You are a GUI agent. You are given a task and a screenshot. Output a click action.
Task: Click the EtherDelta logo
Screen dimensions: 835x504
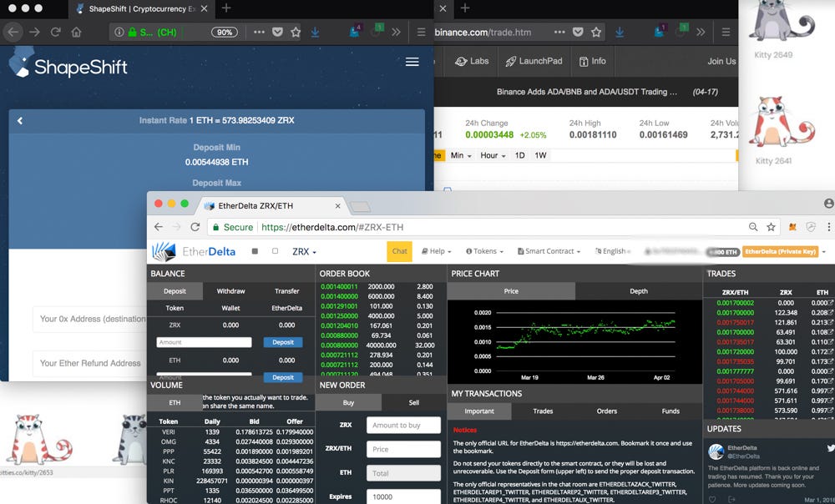pos(194,251)
